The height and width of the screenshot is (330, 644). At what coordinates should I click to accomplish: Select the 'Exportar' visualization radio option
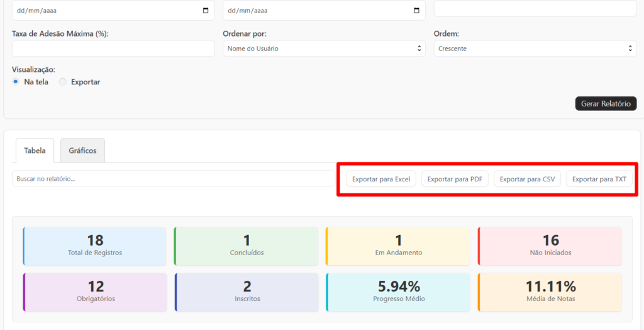click(62, 82)
